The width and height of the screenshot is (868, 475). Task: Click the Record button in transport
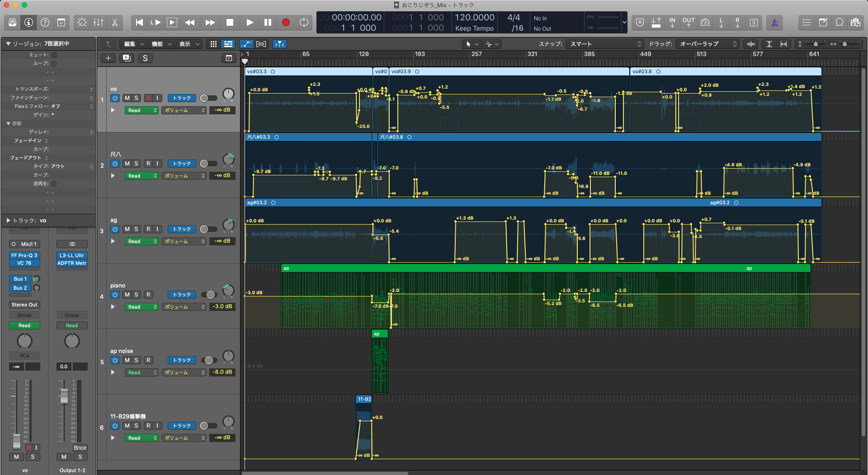[x=286, y=22]
